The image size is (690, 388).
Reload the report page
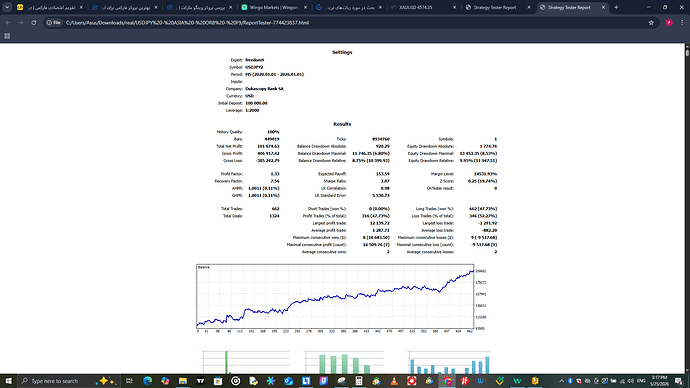33,22
